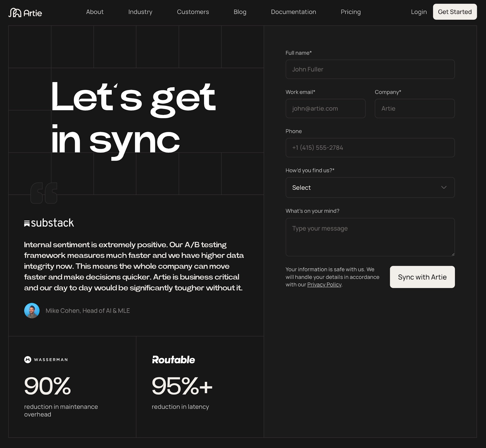Click 'Mike Cohen, Head of AI & MLE' text
Screen dimensions: 486x448
(x=88, y=311)
